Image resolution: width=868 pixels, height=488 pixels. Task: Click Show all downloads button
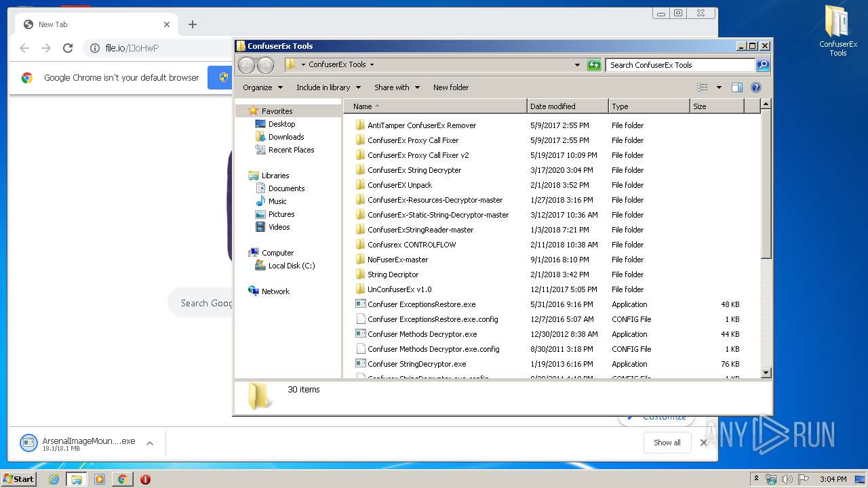click(667, 443)
